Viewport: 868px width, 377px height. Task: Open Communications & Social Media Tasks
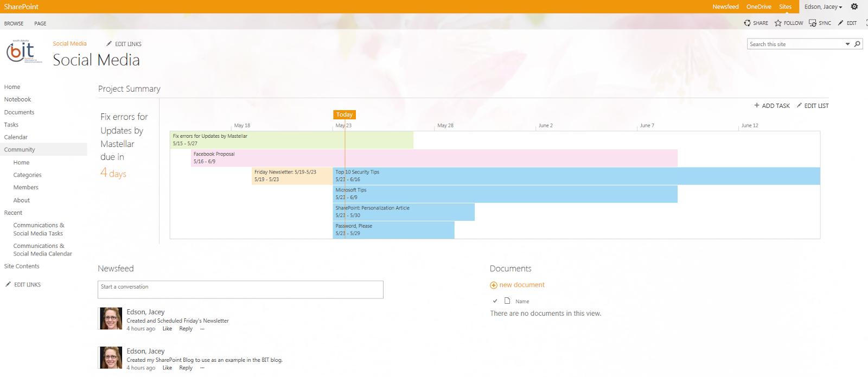click(x=38, y=229)
